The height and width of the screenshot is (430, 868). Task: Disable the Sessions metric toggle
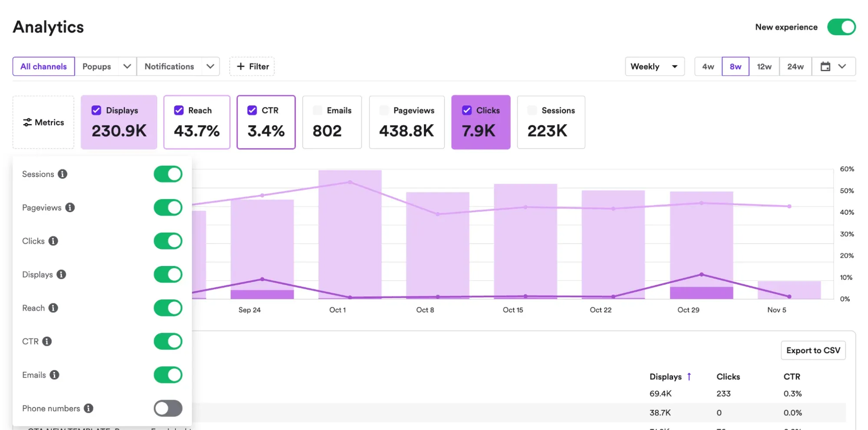tap(168, 174)
